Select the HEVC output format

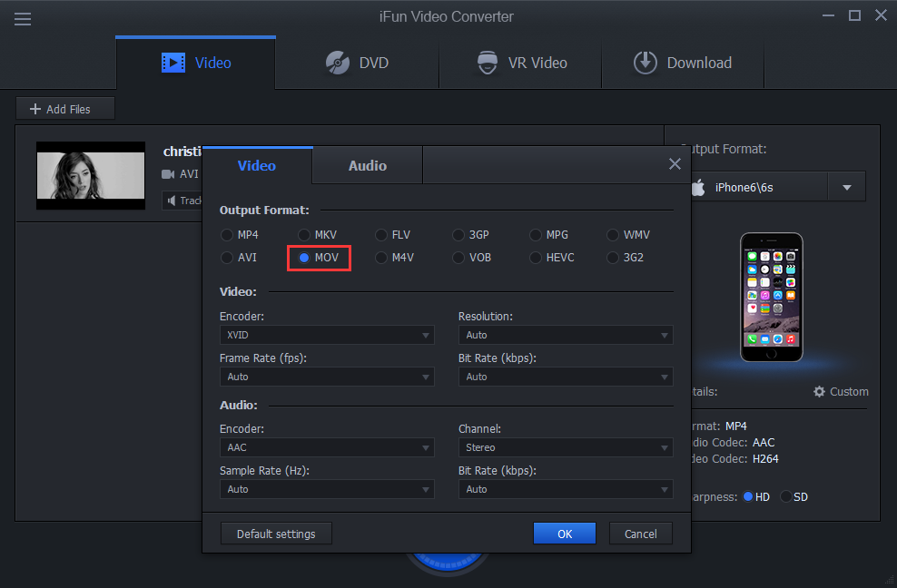(x=552, y=258)
